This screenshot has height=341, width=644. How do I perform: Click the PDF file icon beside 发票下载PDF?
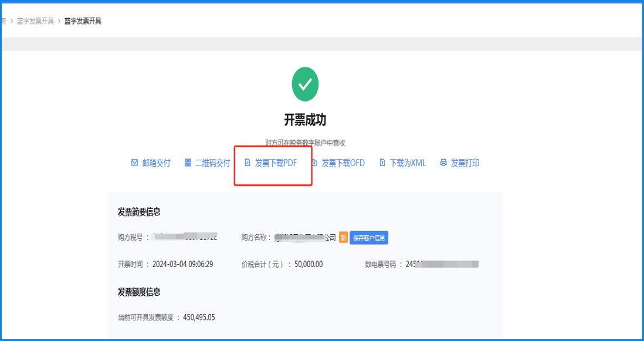click(248, 163)
